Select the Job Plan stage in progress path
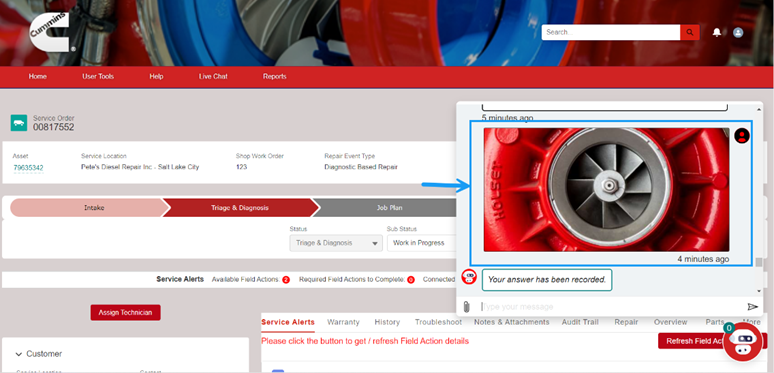The height and width of the screenshot is (373, 774). coord(389,208)
